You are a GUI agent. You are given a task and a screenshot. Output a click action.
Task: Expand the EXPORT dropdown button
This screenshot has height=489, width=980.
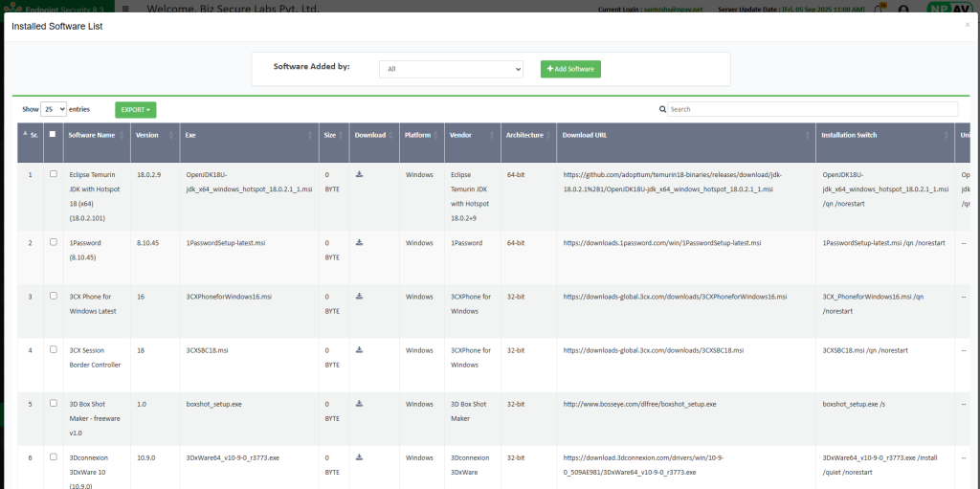tap(135, 110)
